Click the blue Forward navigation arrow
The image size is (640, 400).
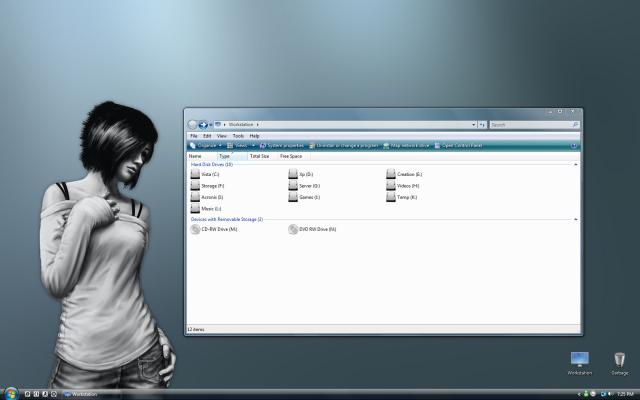click(202, 124)
